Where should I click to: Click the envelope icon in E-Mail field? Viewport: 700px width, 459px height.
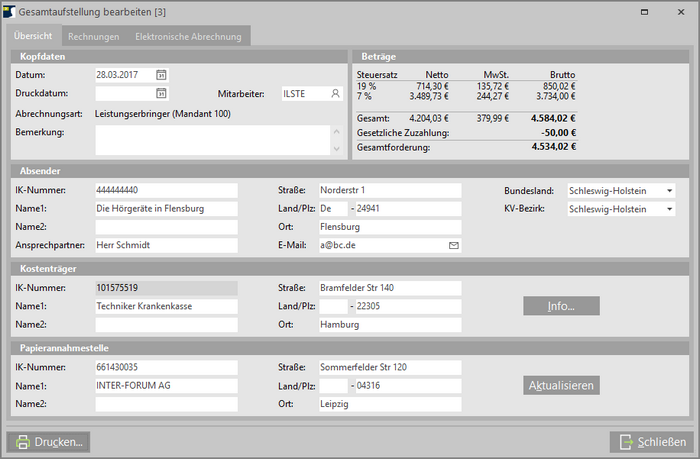coord(453,245)
